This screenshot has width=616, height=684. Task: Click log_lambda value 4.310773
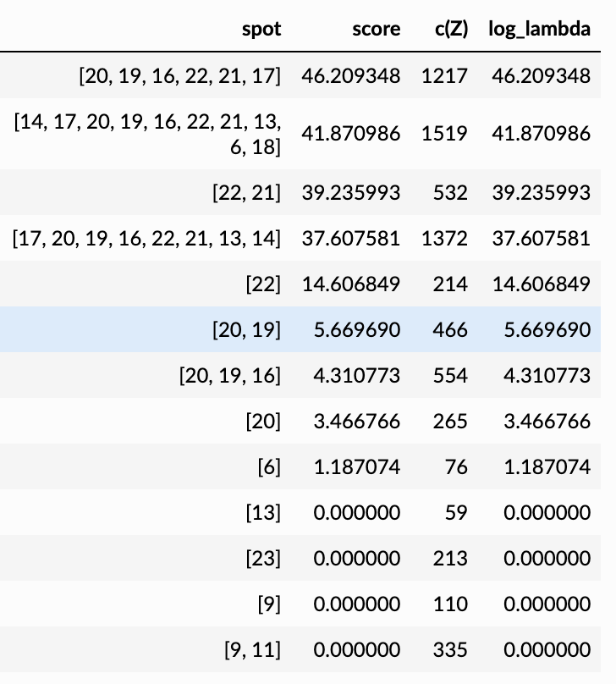click(x=547, y=376)
